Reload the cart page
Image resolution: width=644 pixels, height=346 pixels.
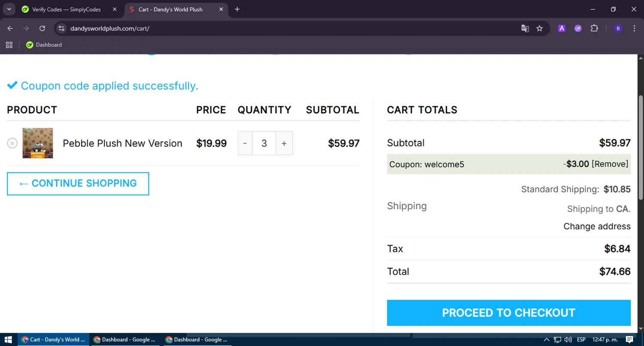[42, 28]
